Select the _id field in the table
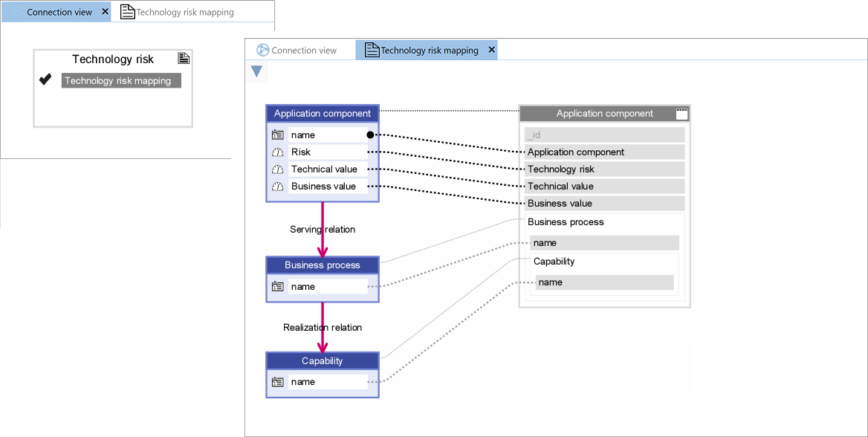The height and width of the screenshot is (437, 868). point(603,135)
